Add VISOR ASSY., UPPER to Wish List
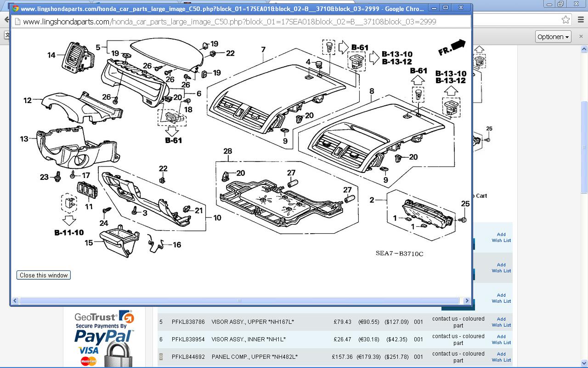Image resolution: width=588 pixels, height=368 pixels. pos(501,322)
